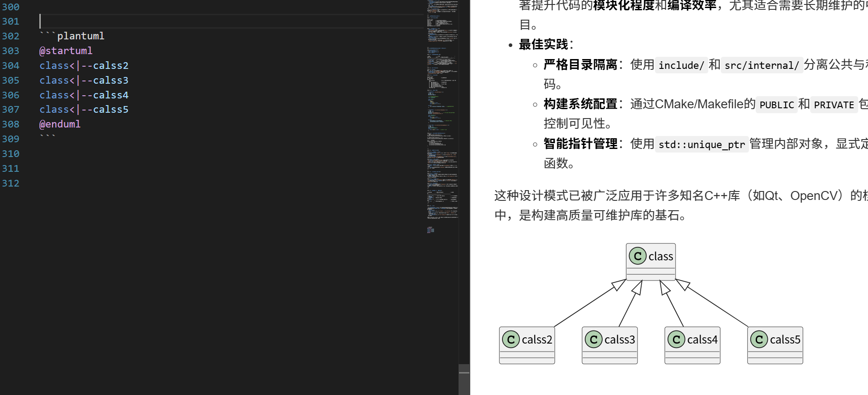Click the green C icon of calss3

coord(594,340)
